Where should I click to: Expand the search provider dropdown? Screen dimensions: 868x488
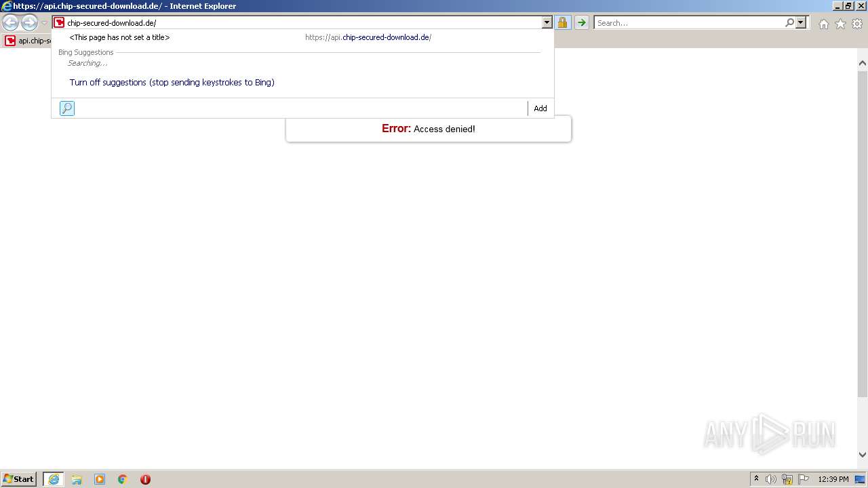pyautogui.click(x=801, y=22)
